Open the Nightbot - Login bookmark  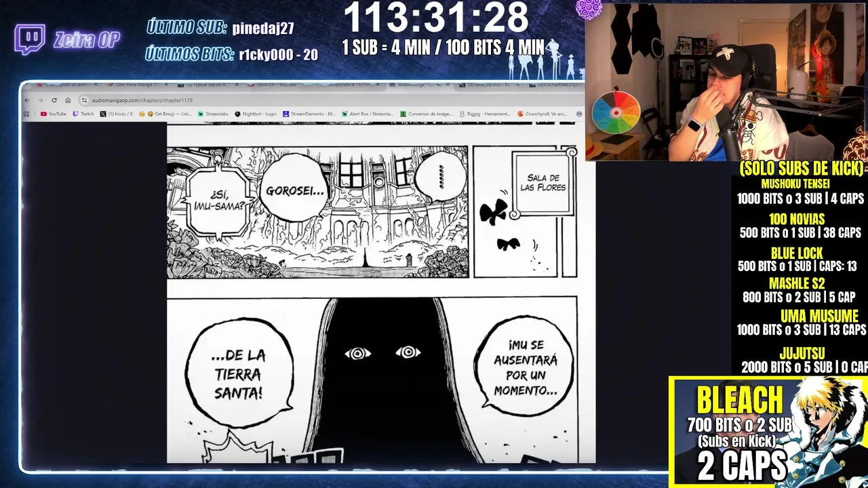pos(256,114)
